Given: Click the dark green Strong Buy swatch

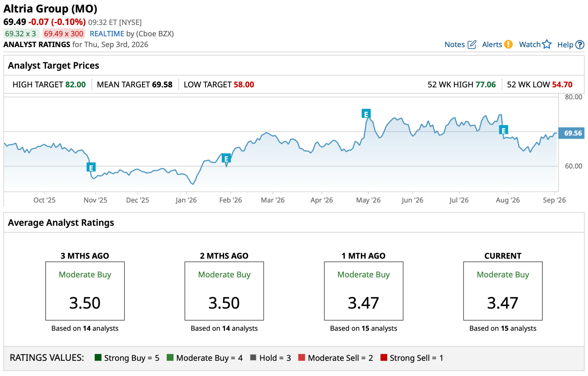Looking at the screenshot, I should [98, 357].
